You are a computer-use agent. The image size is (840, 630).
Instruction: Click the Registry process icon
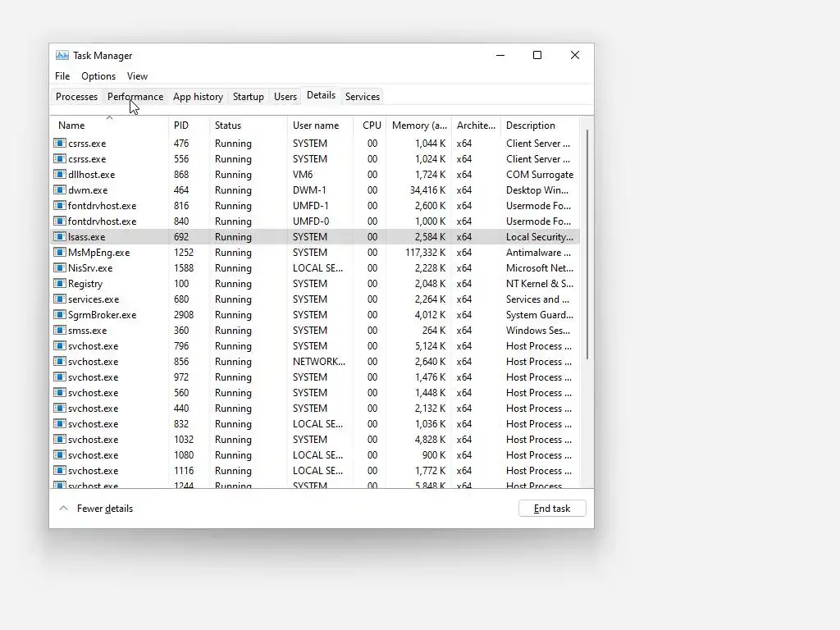(59, 283)
